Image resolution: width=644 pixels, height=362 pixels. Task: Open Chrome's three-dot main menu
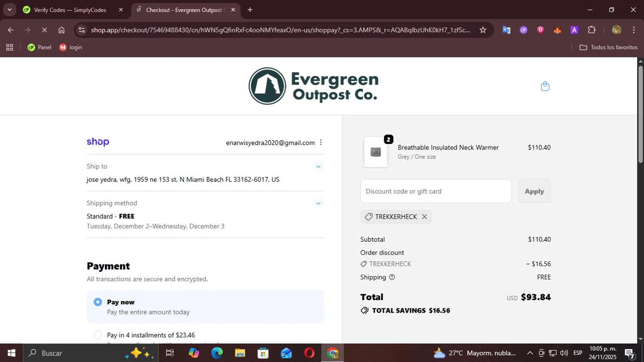pos(634,30)
